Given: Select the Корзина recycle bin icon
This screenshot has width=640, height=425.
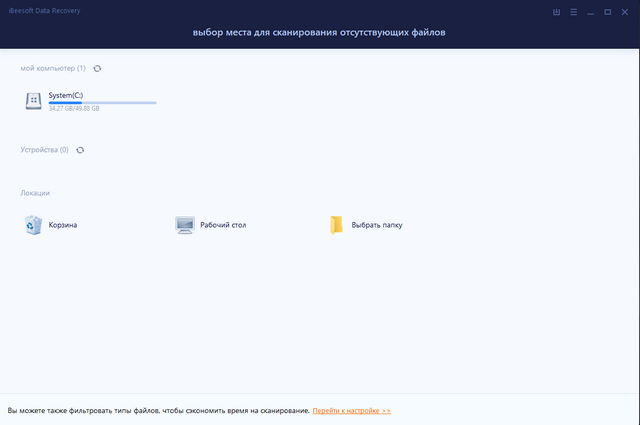Looking at the screenshot, I should [33, 225].
